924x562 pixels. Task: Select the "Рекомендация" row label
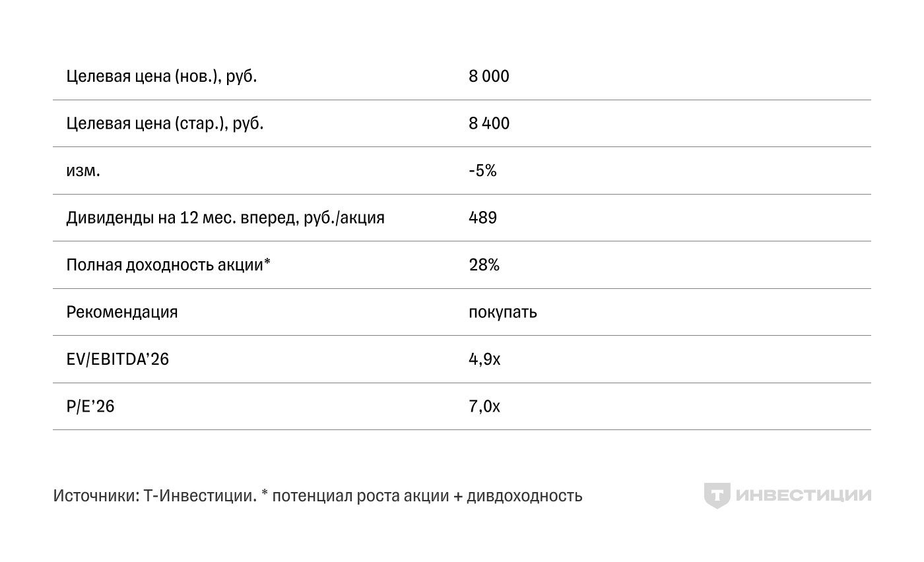pyautogui.click(x=121, y=312)
